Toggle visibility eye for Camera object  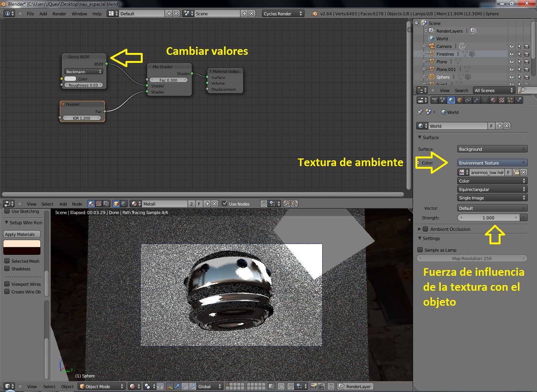click(x=511, y=46)
